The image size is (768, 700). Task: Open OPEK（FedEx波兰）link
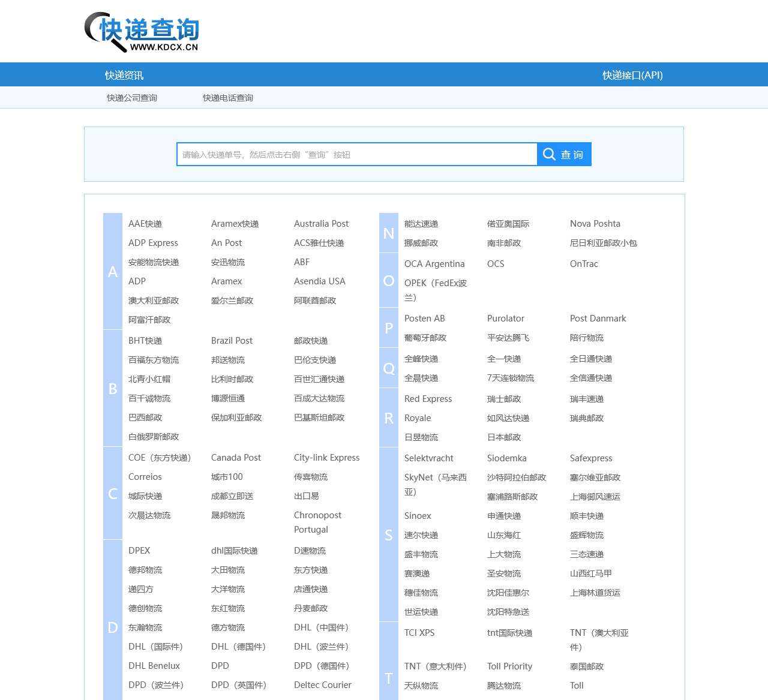[x=436, y=290]
